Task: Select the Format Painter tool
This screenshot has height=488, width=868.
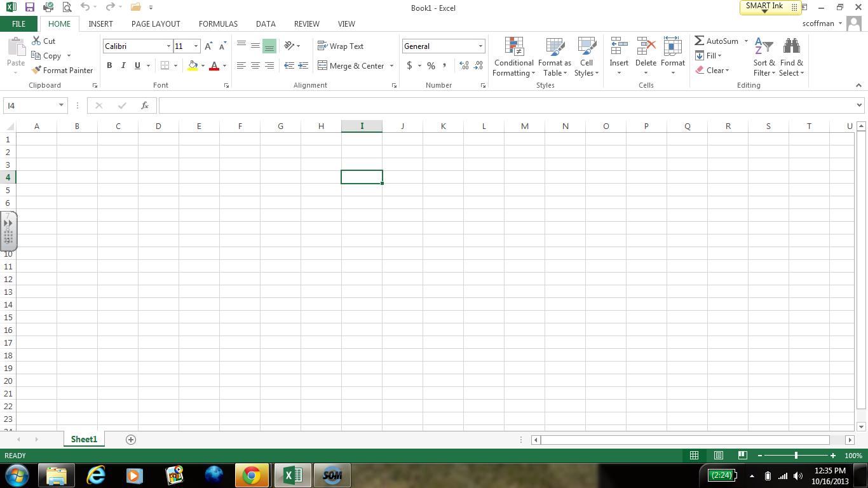Action: [x=62, y=70]
